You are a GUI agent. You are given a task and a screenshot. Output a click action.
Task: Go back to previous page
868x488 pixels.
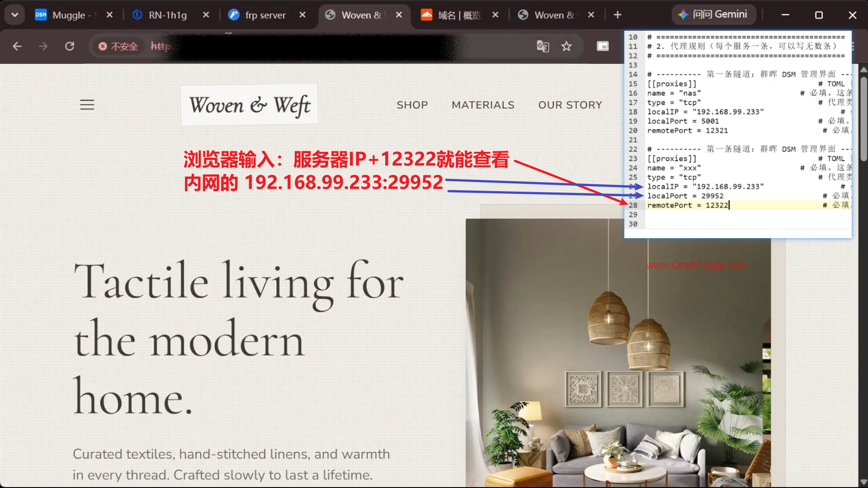point(17,46)
